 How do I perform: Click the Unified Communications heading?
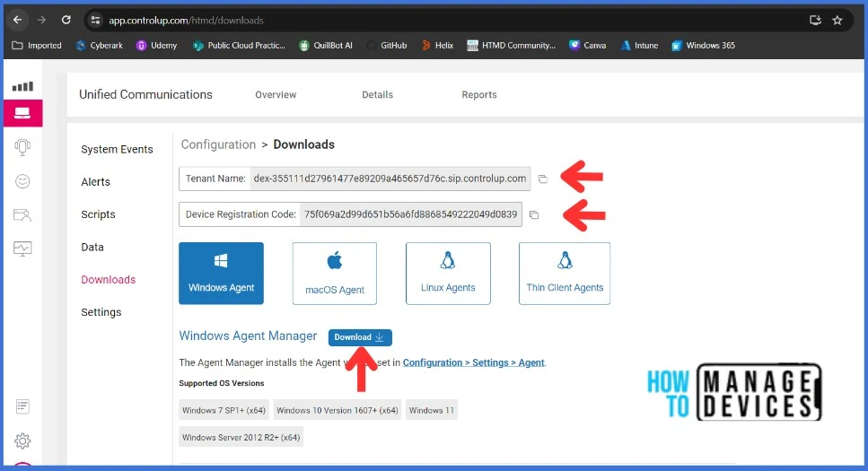pos(145,94)
